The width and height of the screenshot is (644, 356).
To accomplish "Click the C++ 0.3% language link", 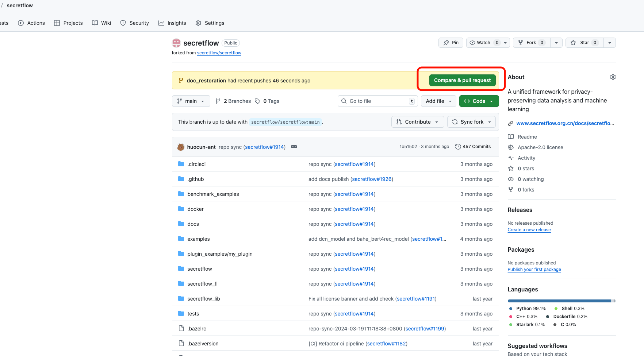I will point(523,317).
